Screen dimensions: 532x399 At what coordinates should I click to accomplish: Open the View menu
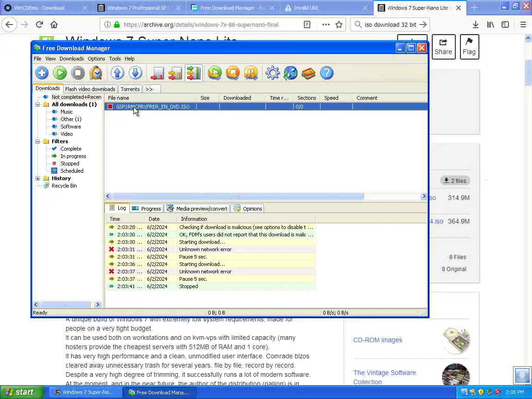pos(50,59)
